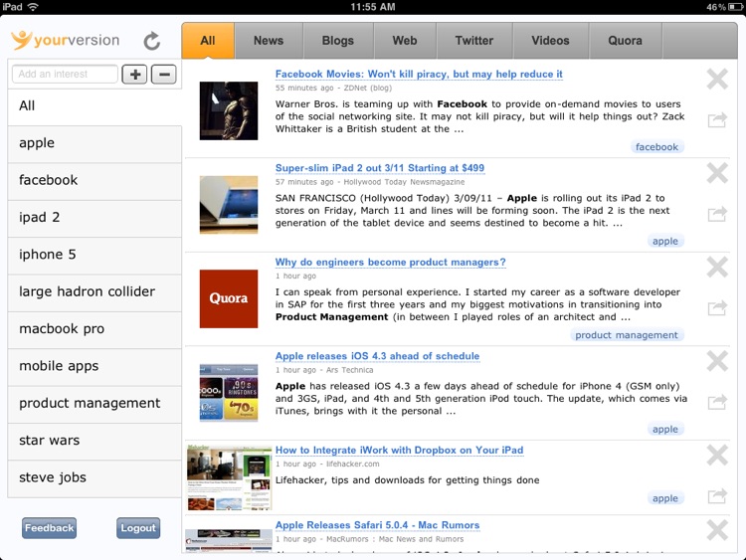Tap the Wi-Fi icon in status bar

coord(33,7)
